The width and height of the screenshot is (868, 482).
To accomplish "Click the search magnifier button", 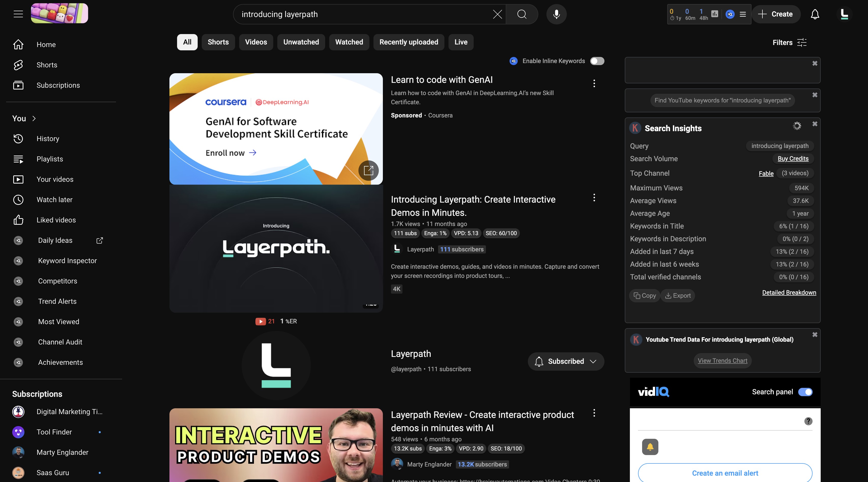I will tap(522, 14).
